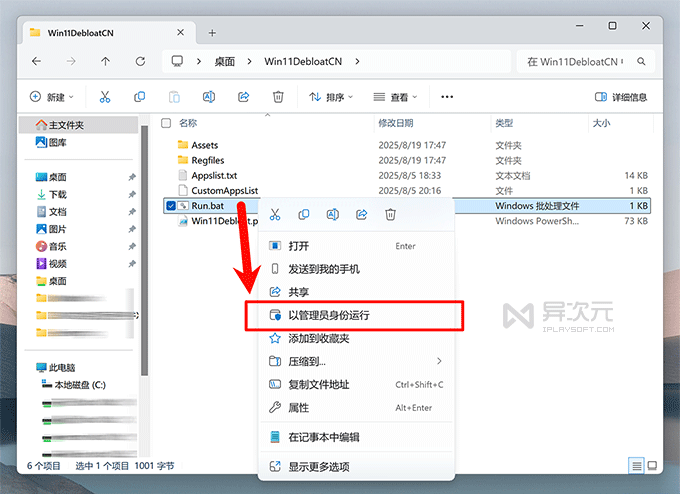
Task: Click the Forward navigation arrow
Action: tap(71, 62)
